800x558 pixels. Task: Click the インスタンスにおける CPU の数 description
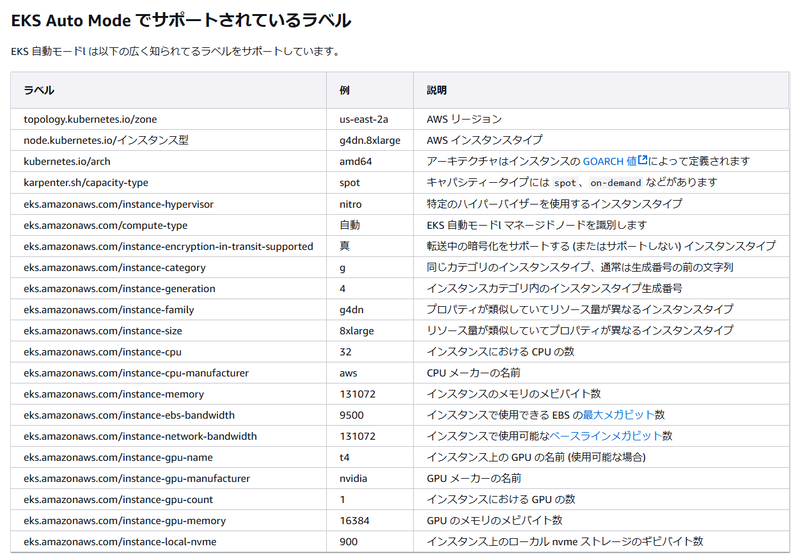click(x=501, y=352)
